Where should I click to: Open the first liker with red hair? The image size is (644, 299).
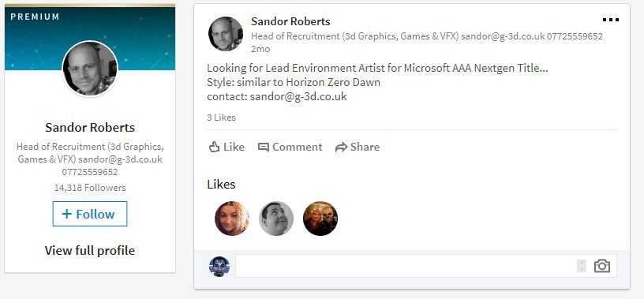coord(232,219)
